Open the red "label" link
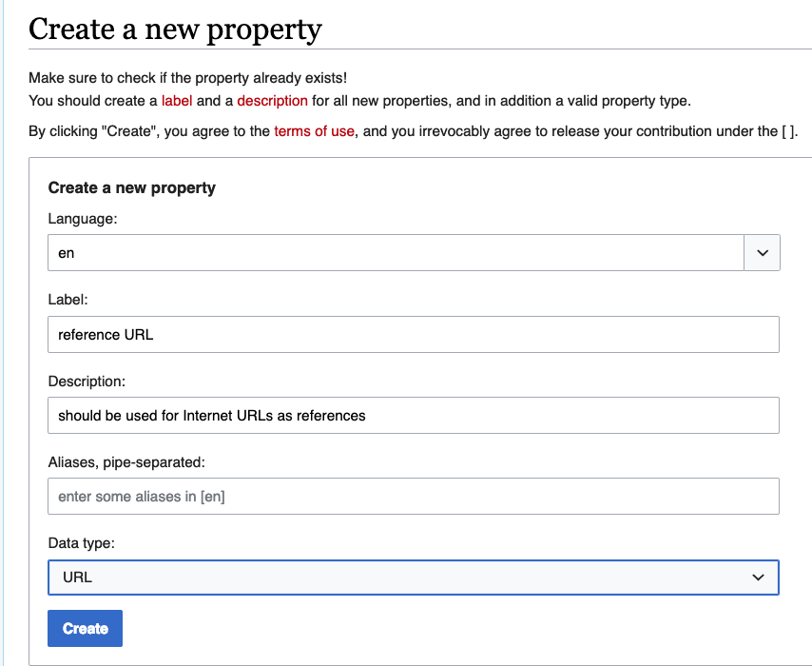Viewport: 812px width, 666px height. 177,101
